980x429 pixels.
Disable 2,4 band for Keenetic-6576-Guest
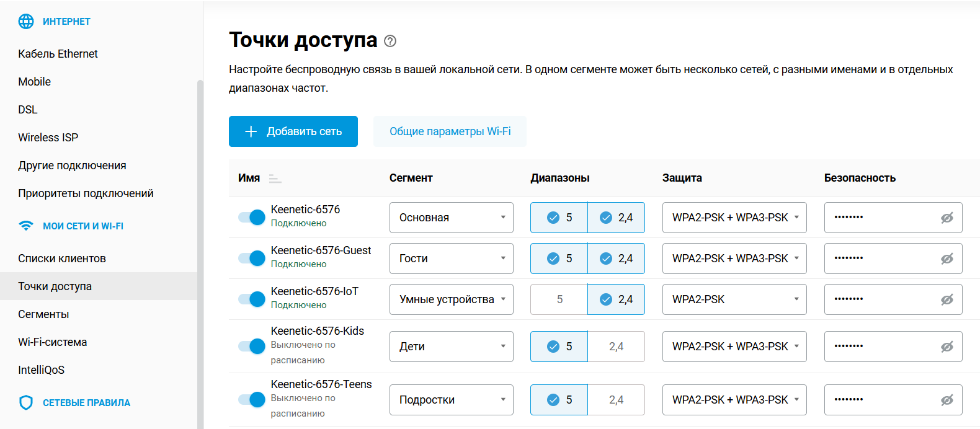tap(616, 259)
